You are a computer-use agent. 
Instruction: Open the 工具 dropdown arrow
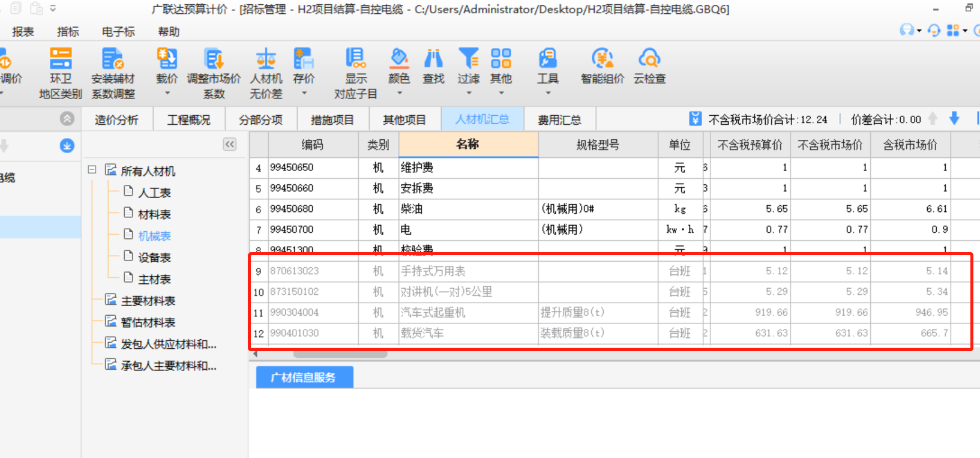coord(547,93)
